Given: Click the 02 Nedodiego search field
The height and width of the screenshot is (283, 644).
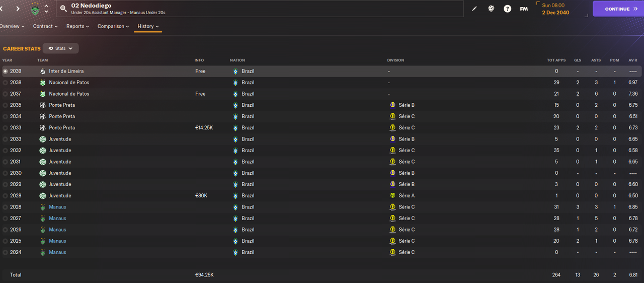Looking at the screenshot, I should tap(261, 9).
